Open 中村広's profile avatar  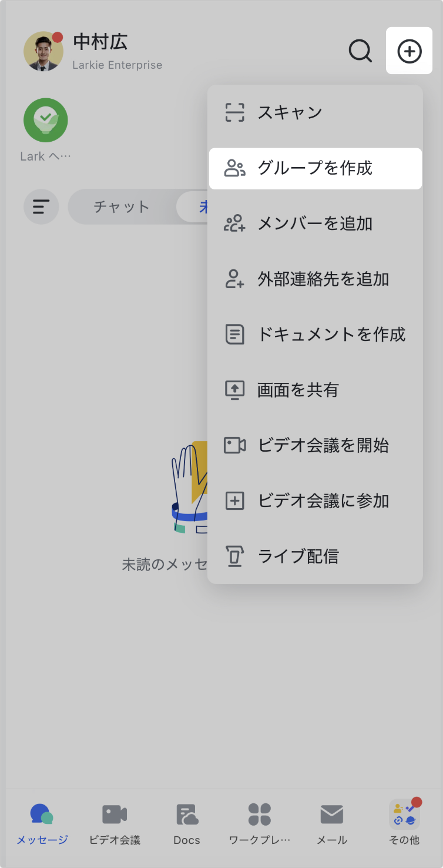[x=44, y=51]
